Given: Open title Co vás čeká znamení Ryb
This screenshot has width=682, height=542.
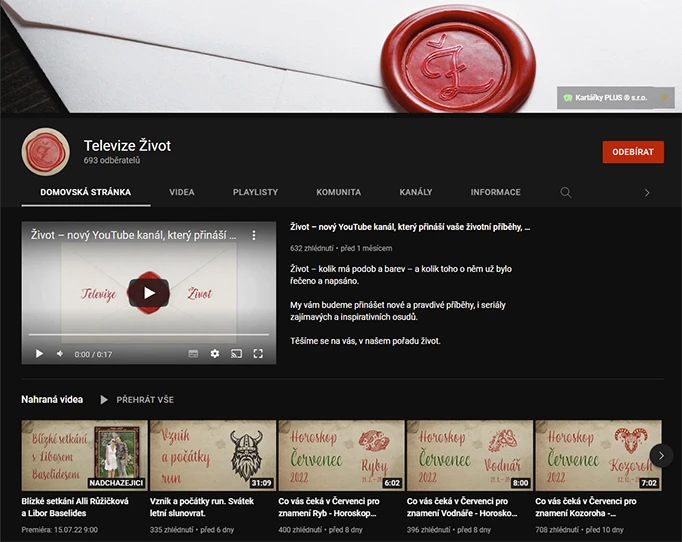Looking at the screenshot, I should tap(329, 507).
